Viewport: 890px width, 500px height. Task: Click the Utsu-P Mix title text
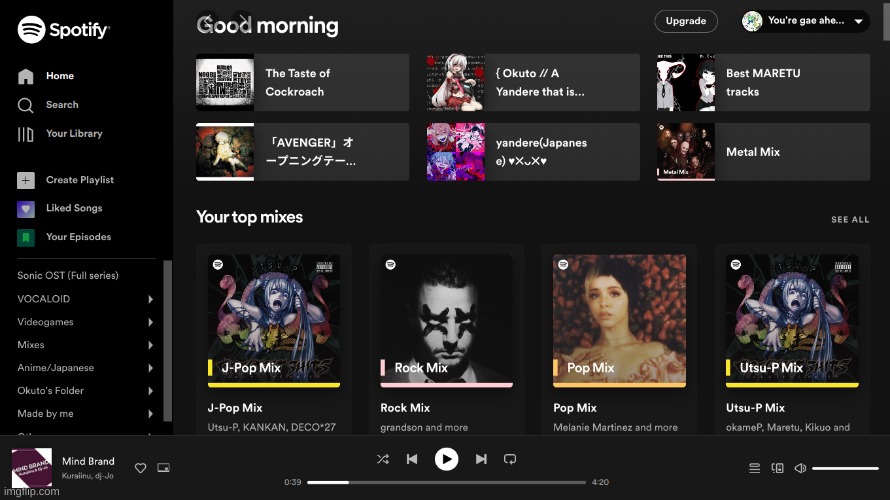point(755,408)
